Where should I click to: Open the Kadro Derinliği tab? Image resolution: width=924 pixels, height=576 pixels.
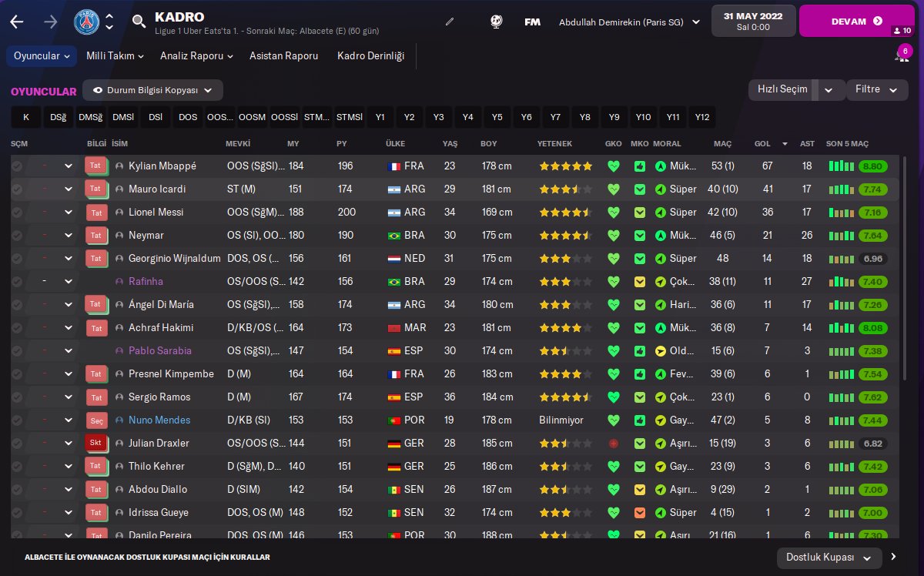pos(370,56)
